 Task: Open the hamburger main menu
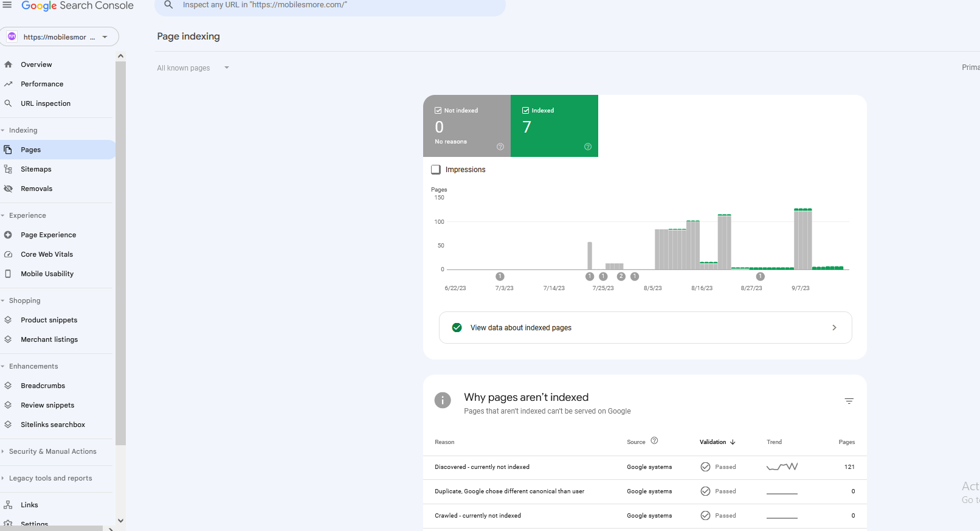coord(7,5)
